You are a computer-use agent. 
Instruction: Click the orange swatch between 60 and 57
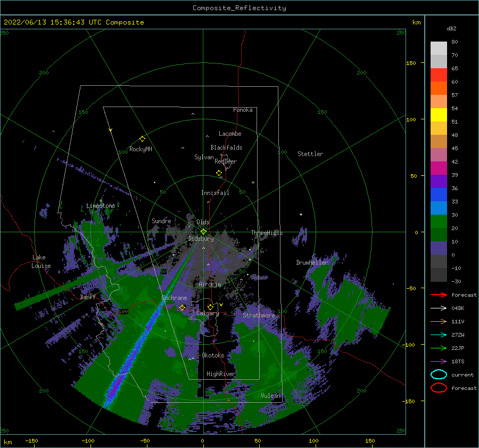tap(439, 88)
